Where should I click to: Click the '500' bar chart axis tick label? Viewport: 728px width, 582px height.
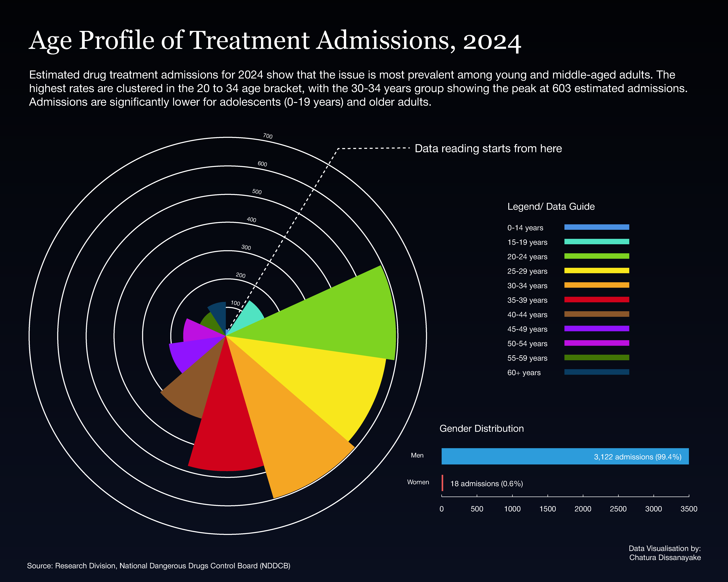pyautogui.click(x=477, y=509)
